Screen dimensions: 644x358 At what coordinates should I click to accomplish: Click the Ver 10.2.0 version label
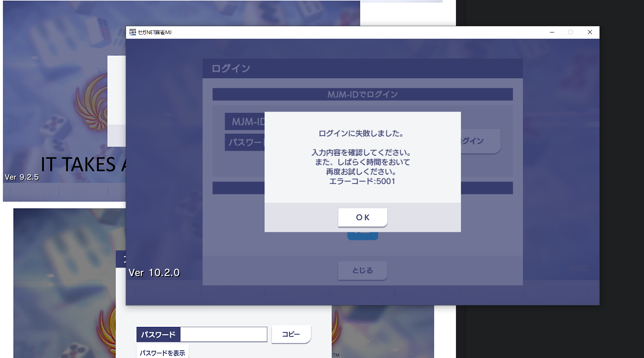tap(154, 273)
